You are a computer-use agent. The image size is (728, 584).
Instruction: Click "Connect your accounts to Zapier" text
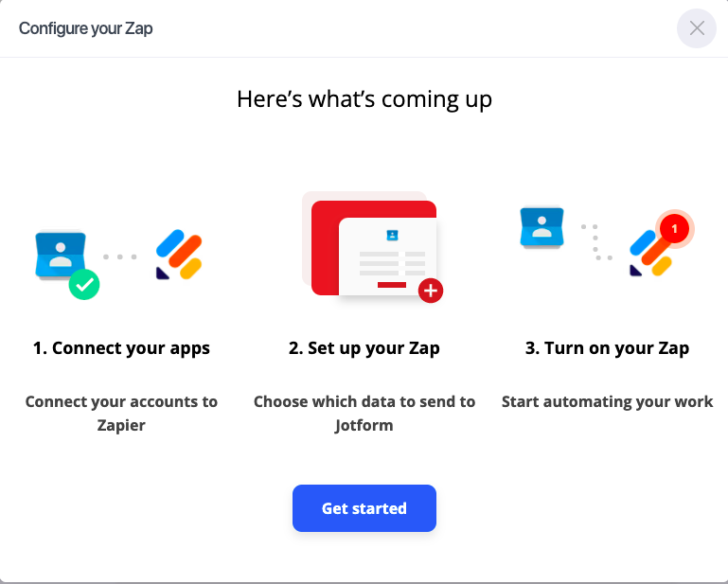(121, 414)
